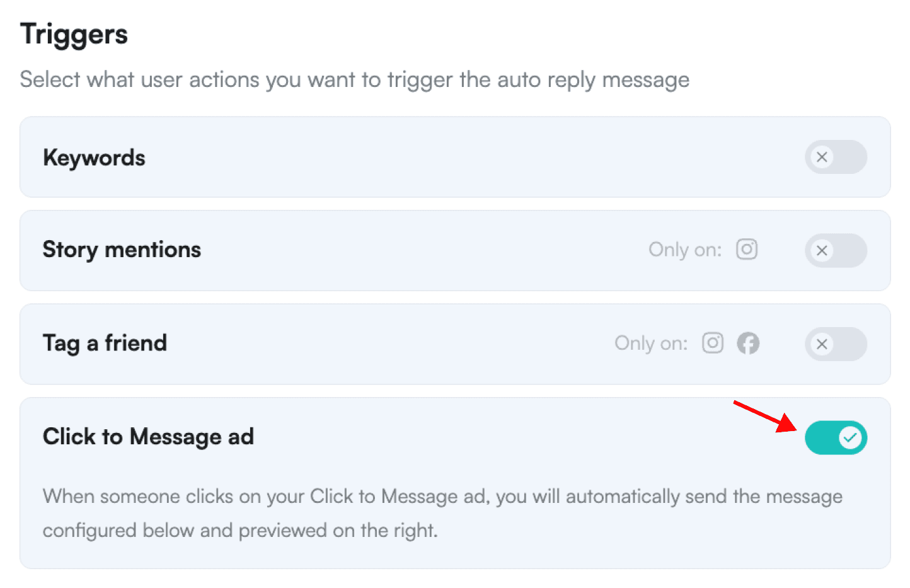Screen dimensions: 910x588
Task: Click "Only on:" text in Story mentions
Action: (685, 250)
